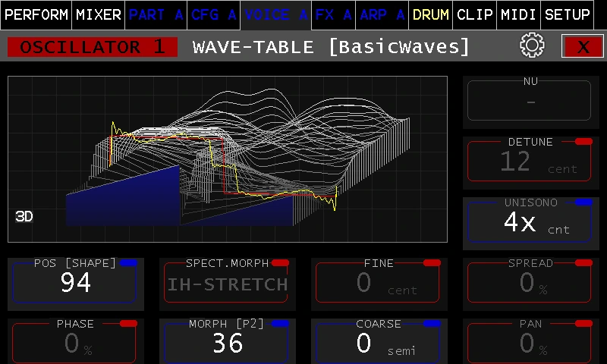This screenshot has width=607, height=364.
Task: Select the UNISONO 4x count parameter
Action: (531, 224)
